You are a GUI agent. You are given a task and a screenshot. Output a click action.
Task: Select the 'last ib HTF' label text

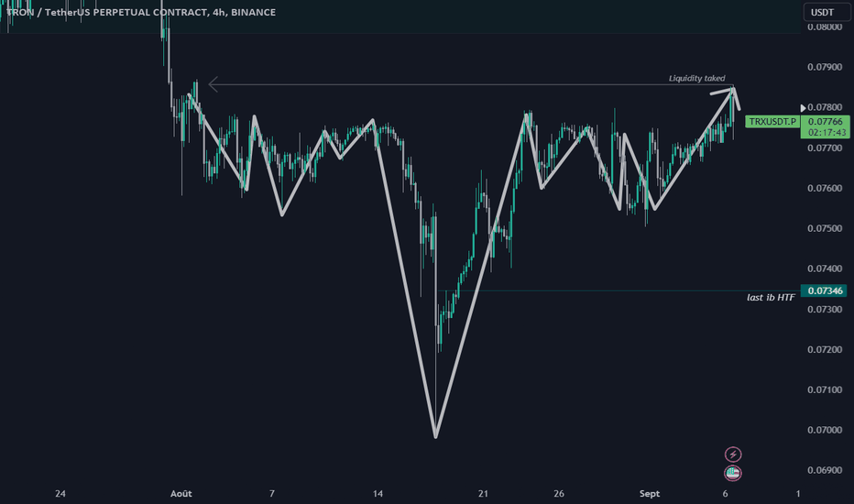click(771, 298)
